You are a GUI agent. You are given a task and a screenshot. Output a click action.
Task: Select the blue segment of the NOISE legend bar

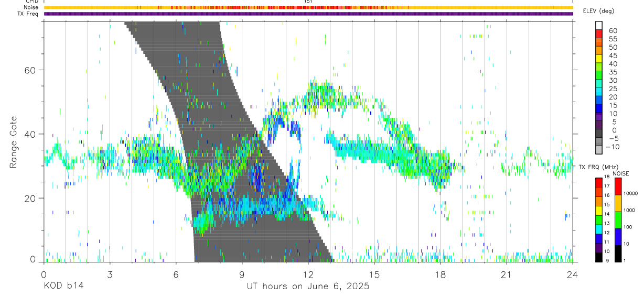pyautogui.click(x=618, y=236)
